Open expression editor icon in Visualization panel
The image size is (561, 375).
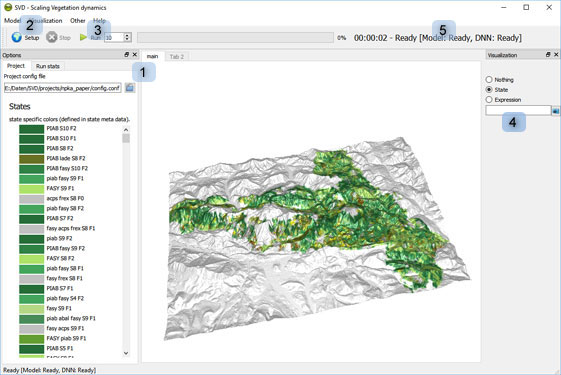click(556, 111)
